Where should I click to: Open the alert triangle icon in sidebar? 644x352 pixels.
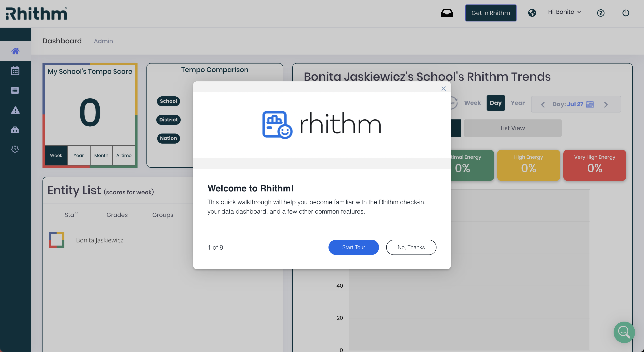point(15,110)
